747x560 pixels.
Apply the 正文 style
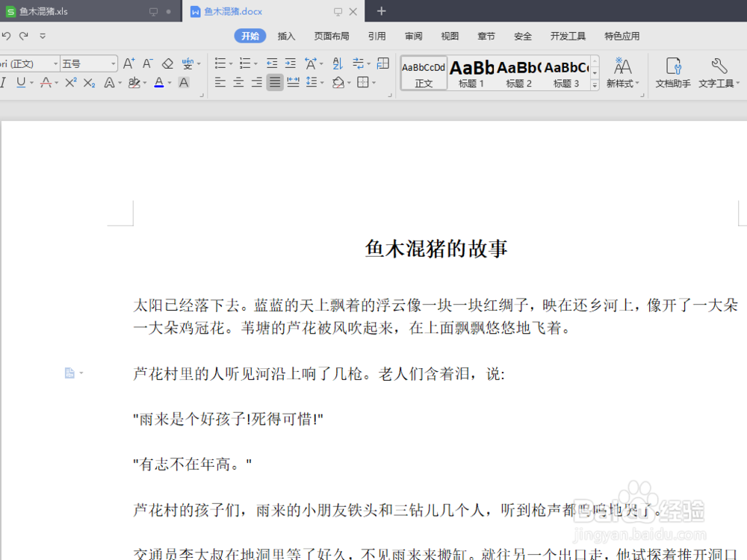pyautogui.click(x=424, y=73)
